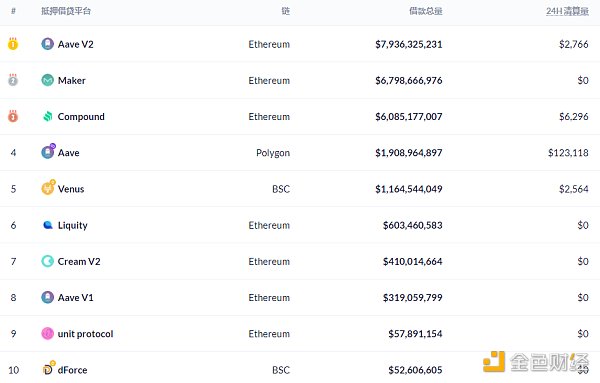Click the Cream V2 logo icon
Screen dimensions: 600x383
click(47, 261)
